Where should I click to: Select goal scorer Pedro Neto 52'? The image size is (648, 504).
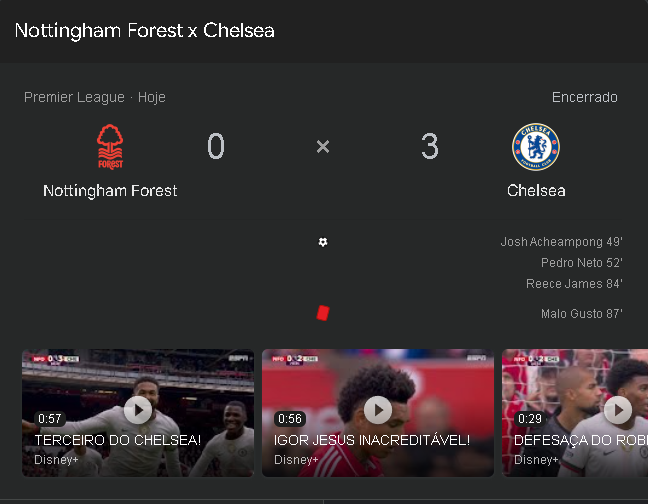pyautogui.click(x=581, y=263)
